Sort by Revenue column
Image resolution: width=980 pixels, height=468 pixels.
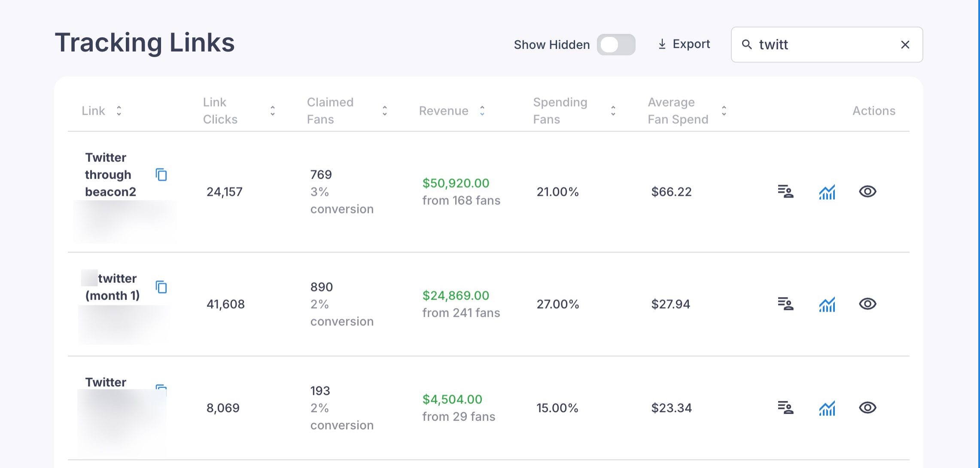tap(482, 111)
